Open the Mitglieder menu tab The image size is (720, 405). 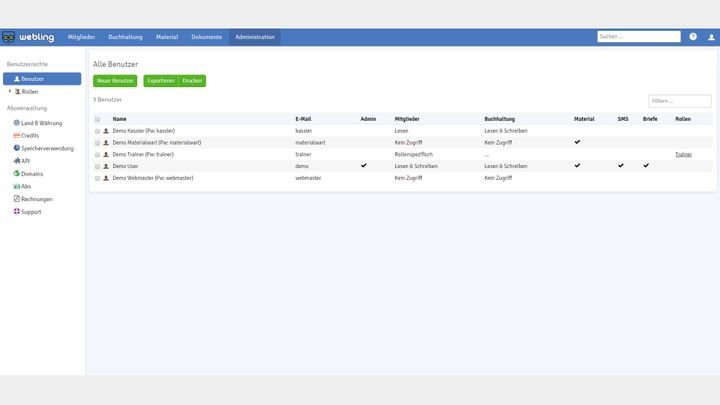click(82, 37)
